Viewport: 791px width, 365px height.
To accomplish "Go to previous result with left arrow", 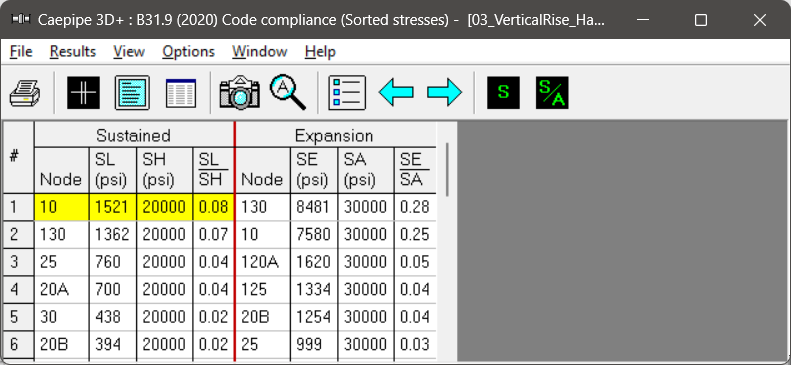I will (396, 93).
